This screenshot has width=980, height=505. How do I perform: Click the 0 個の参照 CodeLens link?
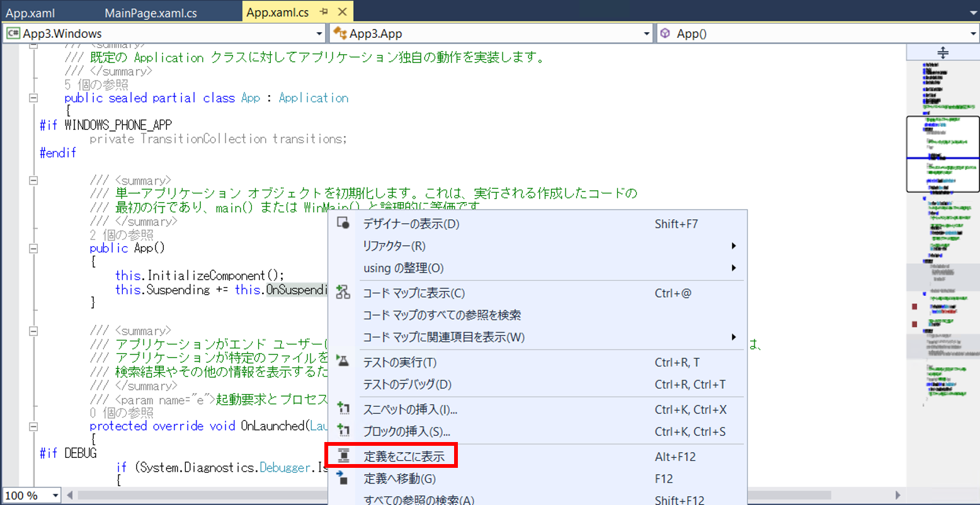[122, 412]
